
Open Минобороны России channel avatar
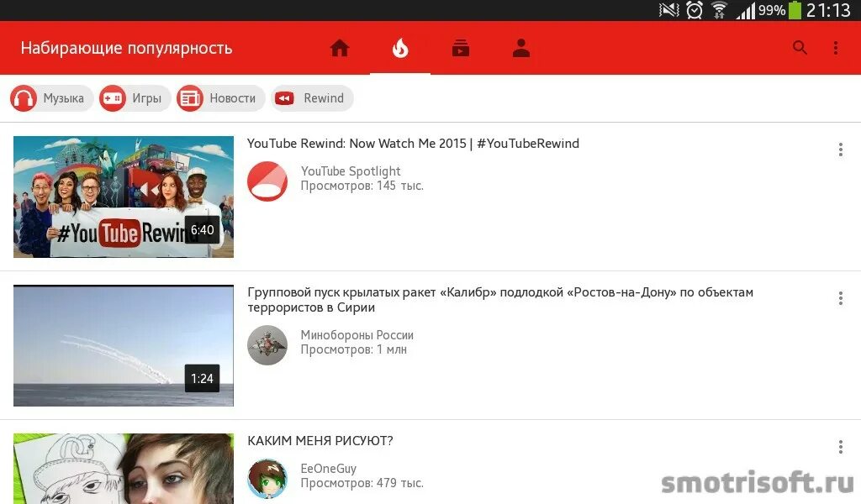tap(267, 345)
